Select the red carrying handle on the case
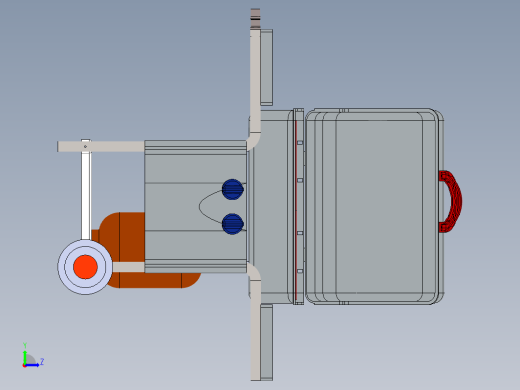Screen dimensions: 520x390 click(x=451, y=201)
